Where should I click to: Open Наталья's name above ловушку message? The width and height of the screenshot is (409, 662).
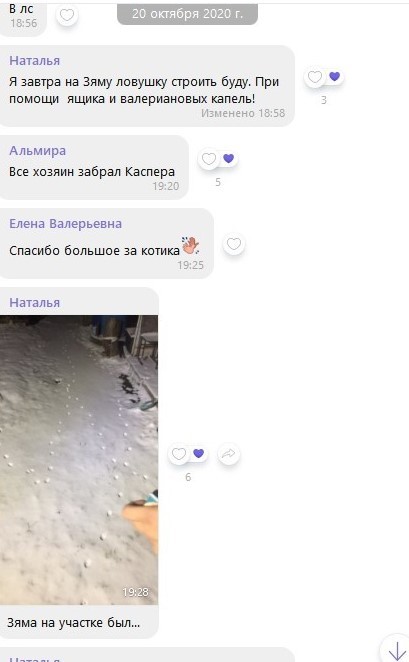tap(35, 61)
